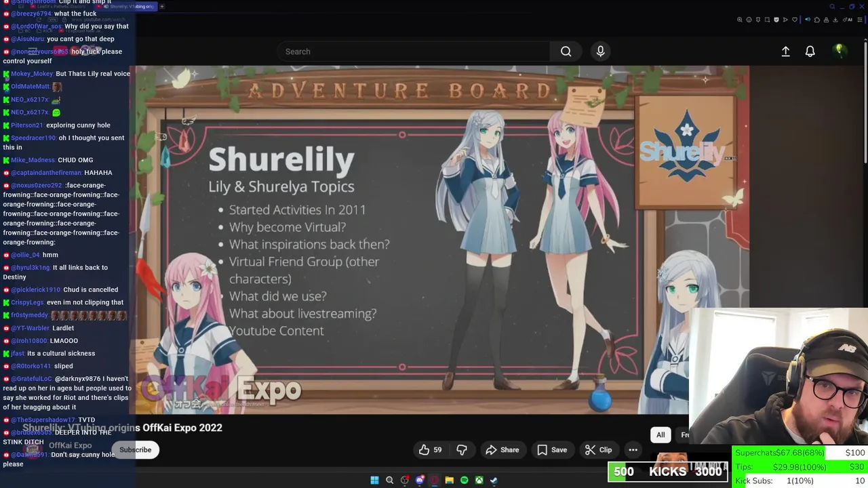Open the Share dialog for the video
The width and height of the screenshot is (868, 488).
click(502, 449)
